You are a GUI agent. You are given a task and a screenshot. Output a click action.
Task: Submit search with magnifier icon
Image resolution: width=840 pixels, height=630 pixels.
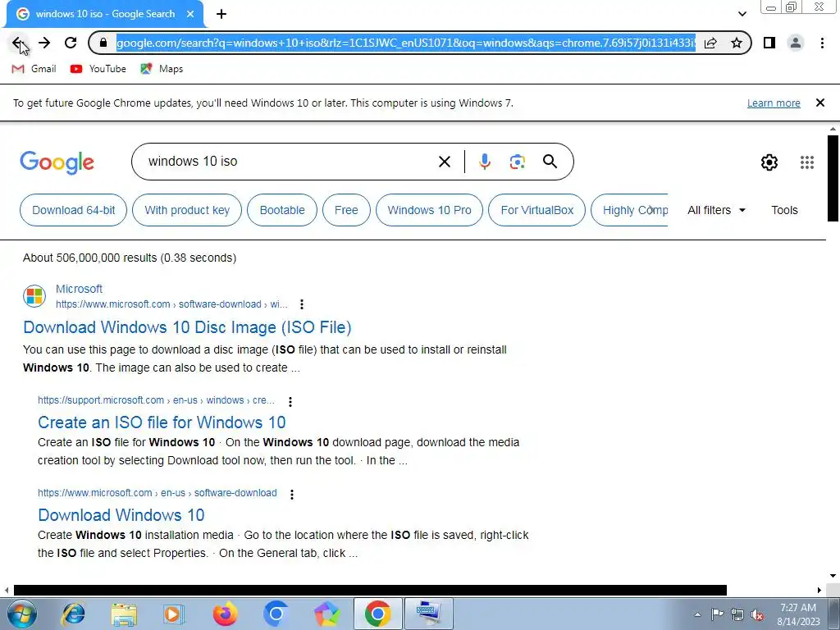pos(550,162)
